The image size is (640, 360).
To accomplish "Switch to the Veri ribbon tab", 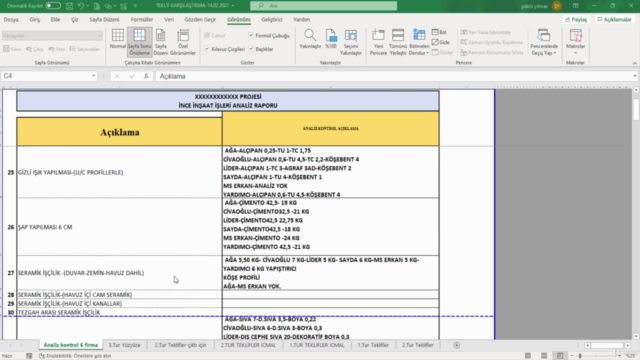I will (169, 20).
